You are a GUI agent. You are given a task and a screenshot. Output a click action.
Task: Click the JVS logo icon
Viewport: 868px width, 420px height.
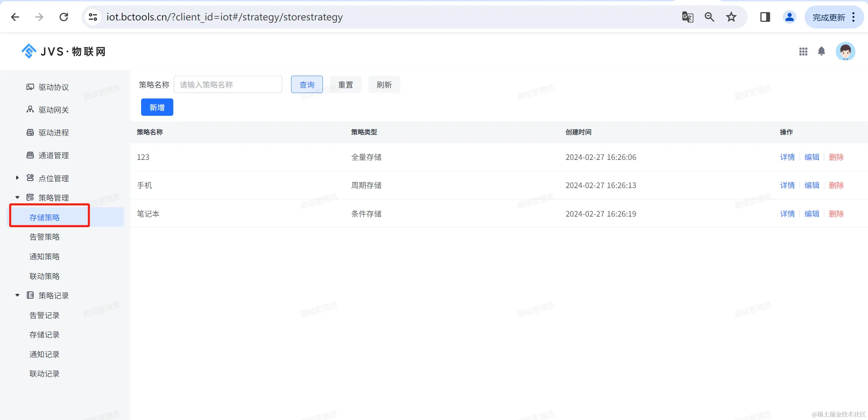tap(29, 51)
